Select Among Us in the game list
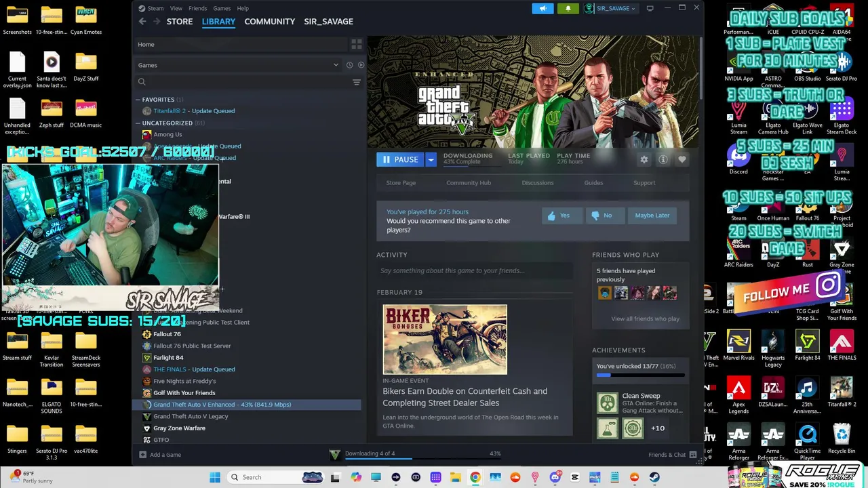The height and width of the screenshot is (488, 868). click(167, 134)
